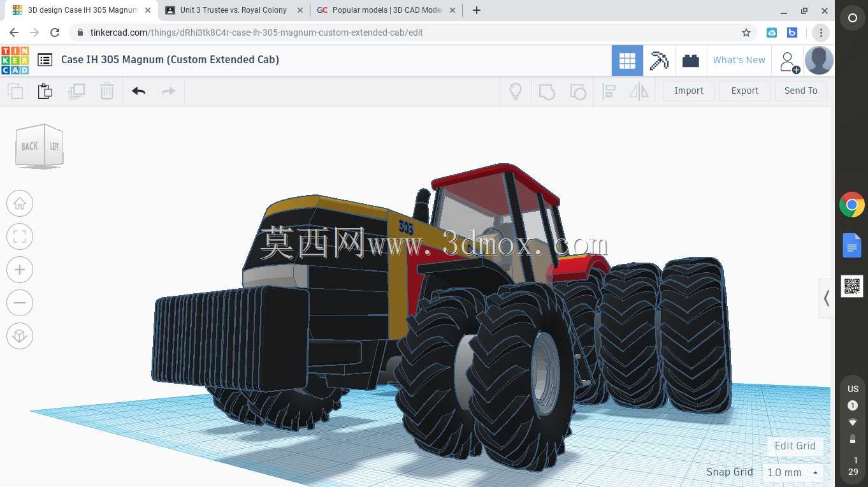Screen dimensions: 868x487
Task: Click the address bar URL
Action: click(256, 33)
